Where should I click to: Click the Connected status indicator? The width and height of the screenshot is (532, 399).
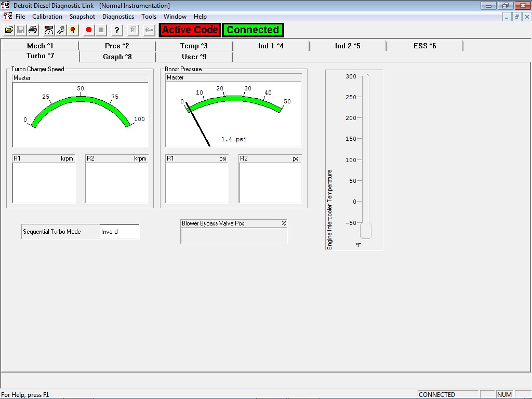point(253,30)
